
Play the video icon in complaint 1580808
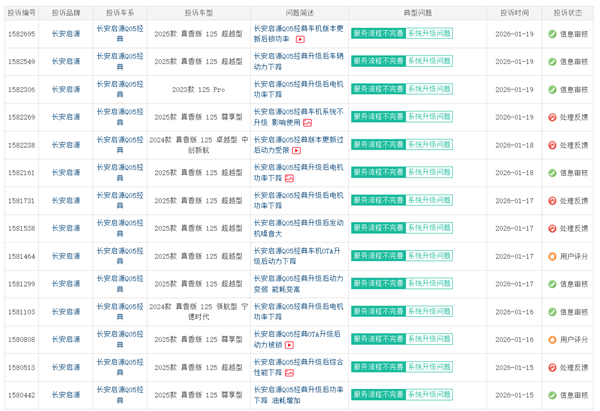pos(290,345)
